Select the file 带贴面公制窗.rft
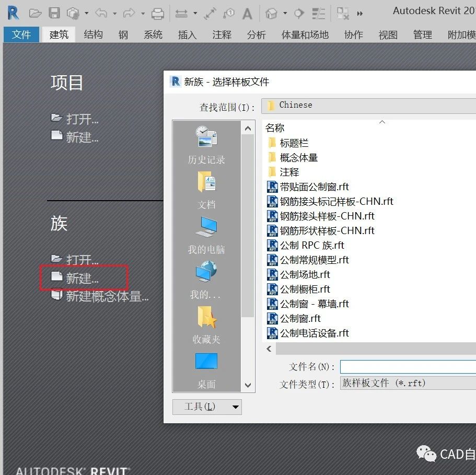The width and height of the screenshot is (476, 475). tap(308, 187)
